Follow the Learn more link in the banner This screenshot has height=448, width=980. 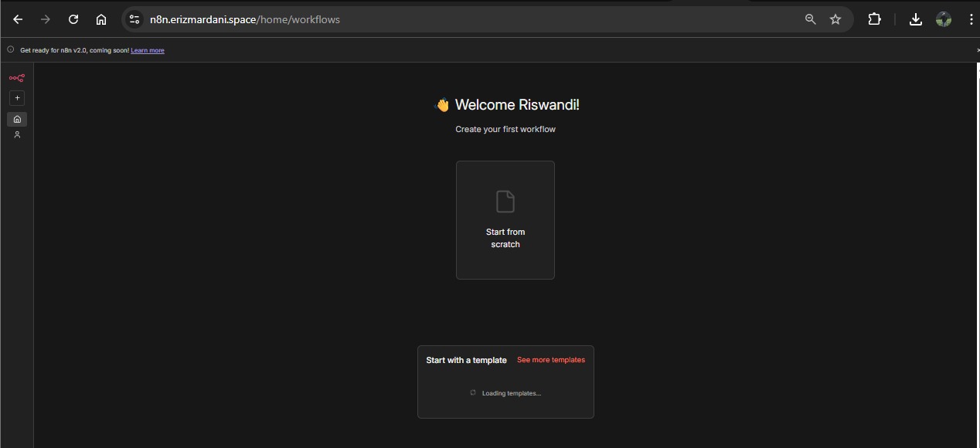pos(147,50)
